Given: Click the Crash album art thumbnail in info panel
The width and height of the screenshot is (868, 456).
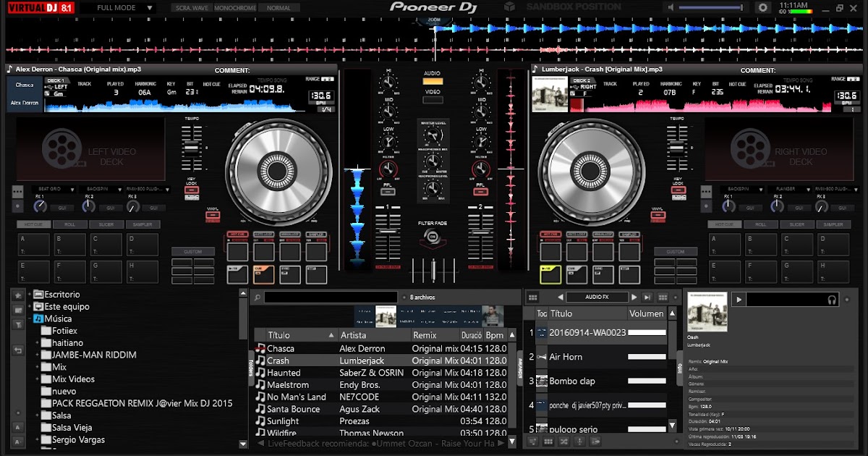Looking at the screenshot, I should 707,311.
